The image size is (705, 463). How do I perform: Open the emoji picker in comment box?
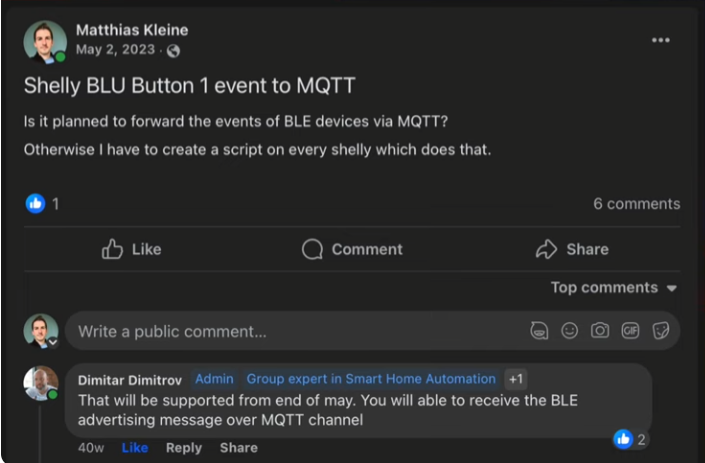(569, 331)
